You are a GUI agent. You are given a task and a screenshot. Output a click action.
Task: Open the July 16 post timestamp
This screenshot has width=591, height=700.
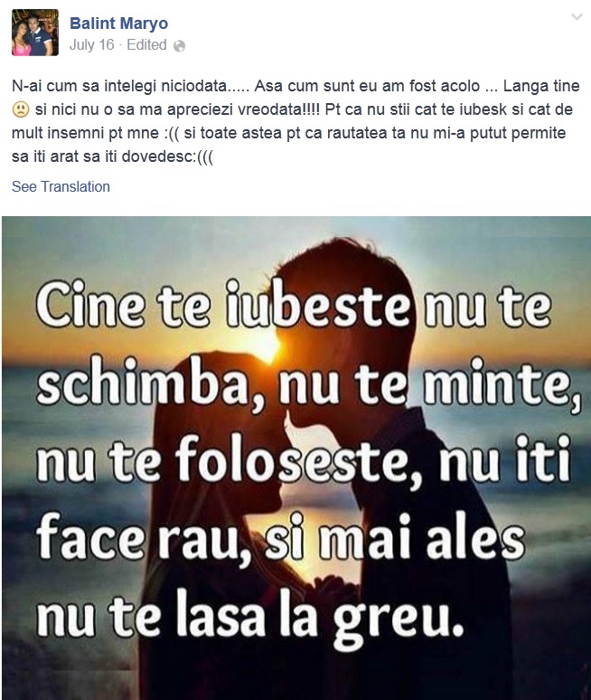[92, 45]
